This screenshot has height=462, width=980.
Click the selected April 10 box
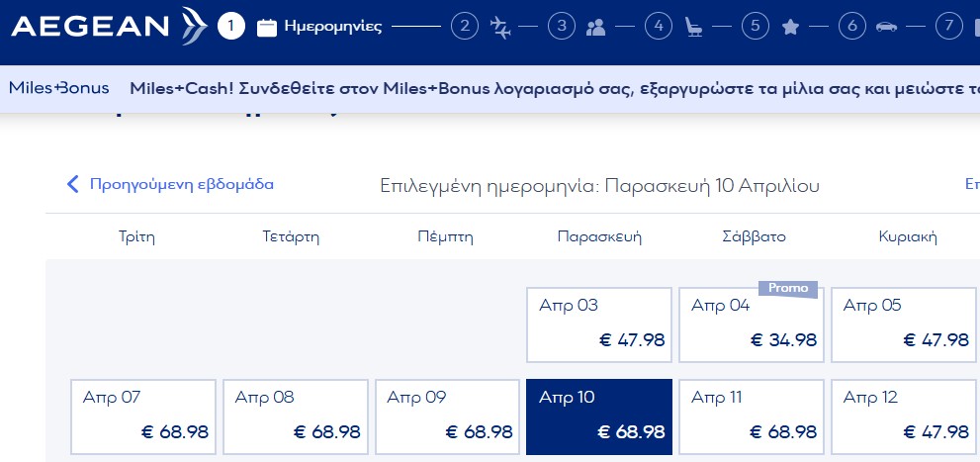pos(599,416)
